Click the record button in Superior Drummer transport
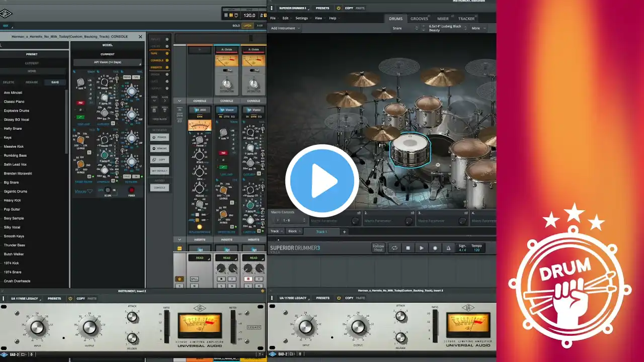This screenshot has width=644, height=362. click(435, 248)
